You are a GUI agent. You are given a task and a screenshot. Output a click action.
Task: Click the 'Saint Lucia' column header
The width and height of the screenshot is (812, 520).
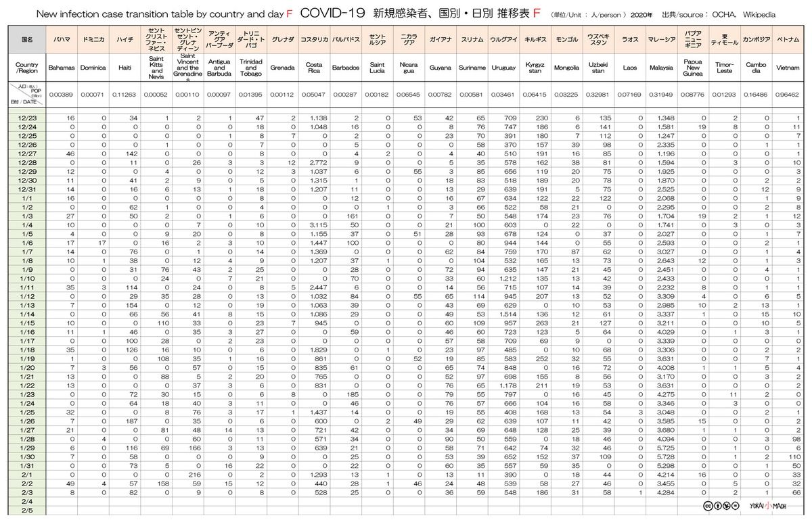pyautogui.click(x=377, y=68)
